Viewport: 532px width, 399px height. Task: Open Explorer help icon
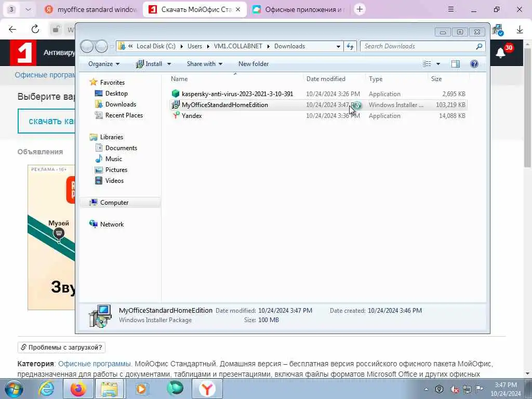pyautogui.click(x=474, y=64)
